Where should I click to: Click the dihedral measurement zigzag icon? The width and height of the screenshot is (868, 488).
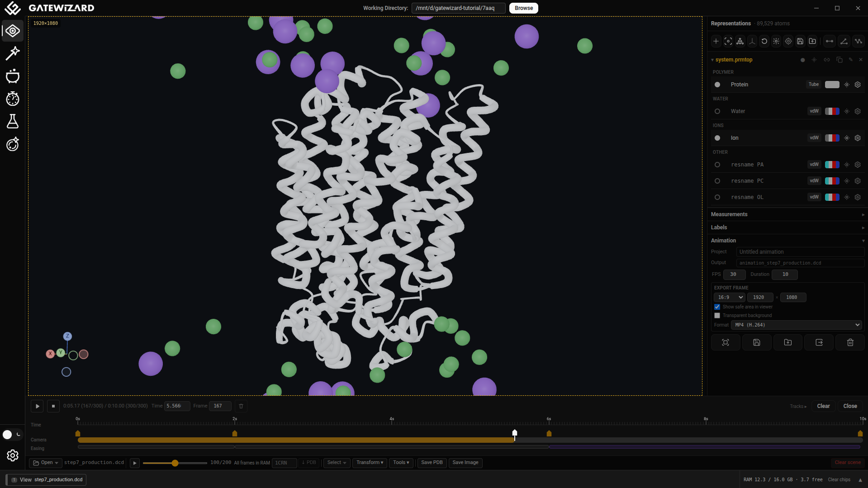(x=859, y=41)
